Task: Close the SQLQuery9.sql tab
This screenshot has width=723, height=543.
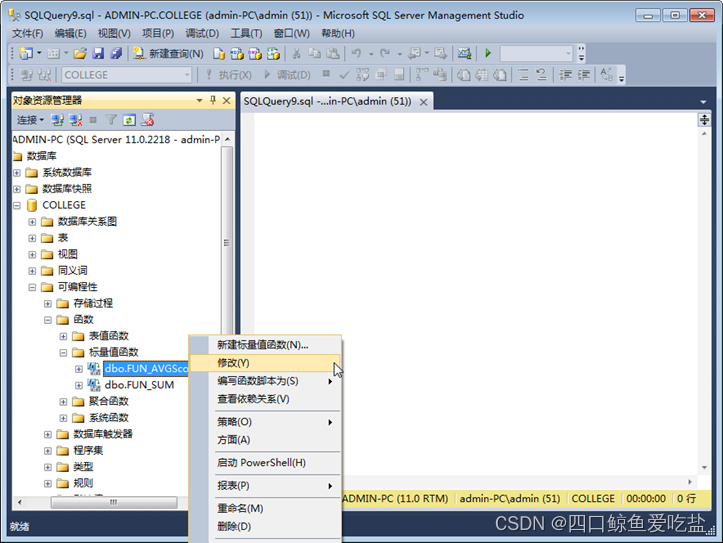Action: tap(423, 102)
